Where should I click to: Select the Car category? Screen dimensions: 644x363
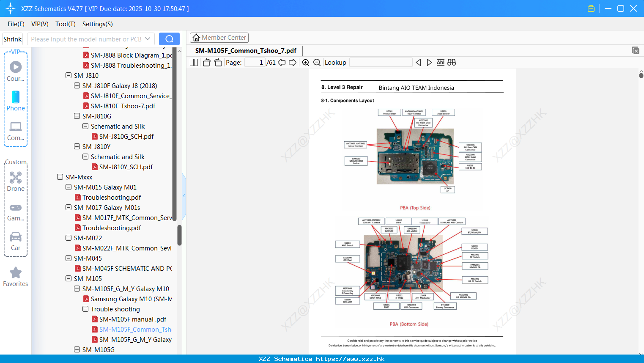pyautogui.click(x=16, y=241)
